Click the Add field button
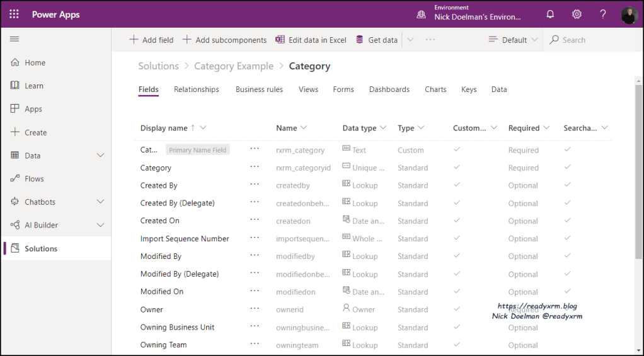Screen dimensions: 644x356 click(x=151, y=40)
